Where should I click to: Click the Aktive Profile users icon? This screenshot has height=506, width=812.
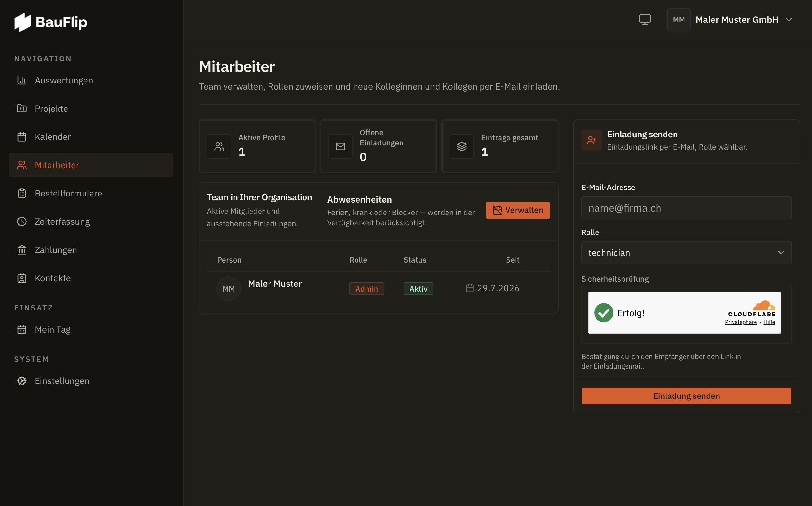coord(219,147)
